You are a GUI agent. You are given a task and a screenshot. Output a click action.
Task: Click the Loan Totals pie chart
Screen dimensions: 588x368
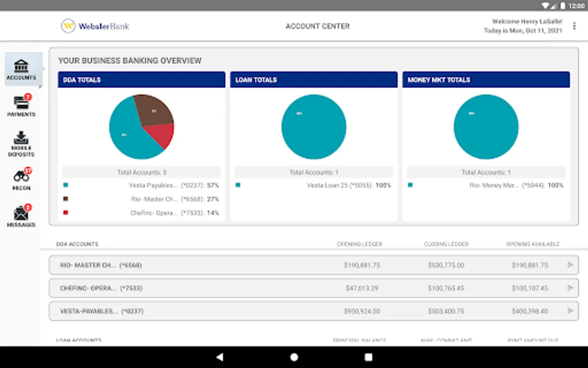pyautogui.click(x=314, y=127)
